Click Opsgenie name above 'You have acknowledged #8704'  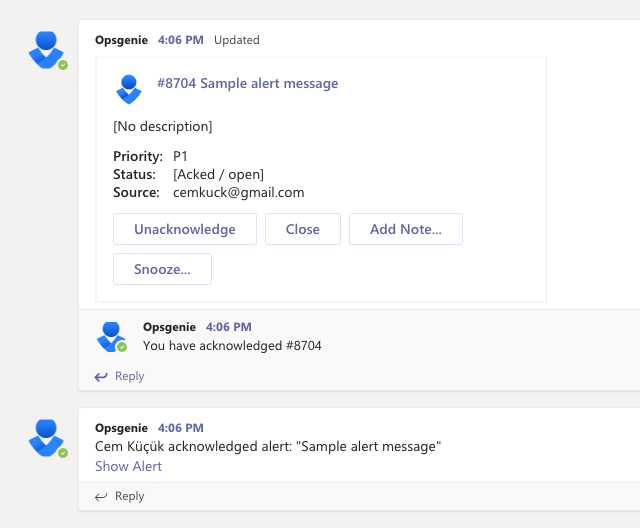pyautogui.click(x=169, y=327)
